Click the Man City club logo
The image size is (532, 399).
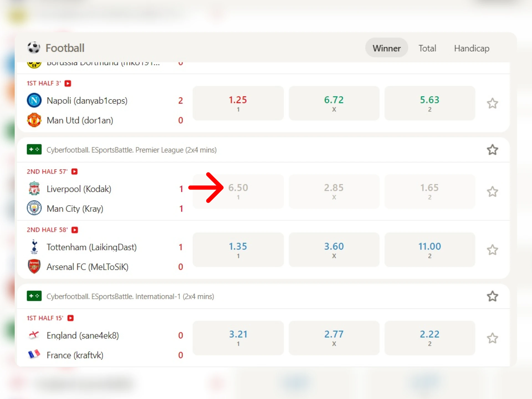(34, 208)
